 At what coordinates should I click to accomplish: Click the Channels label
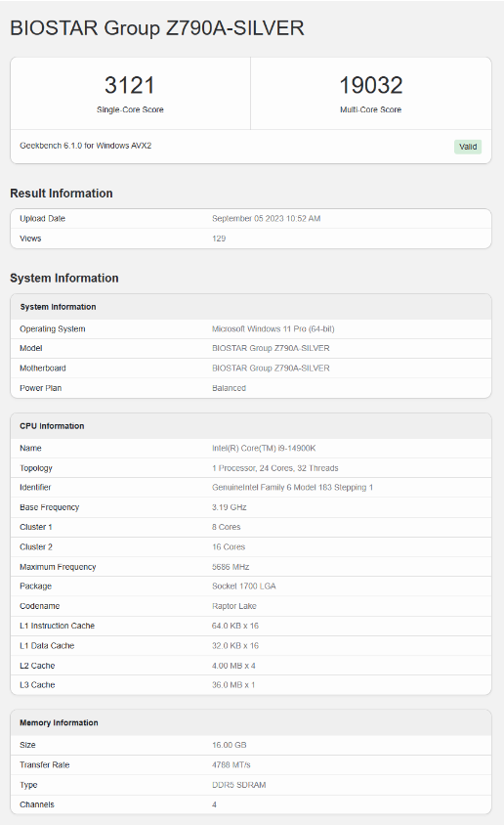pyautogui.click(x=37, y=804)
